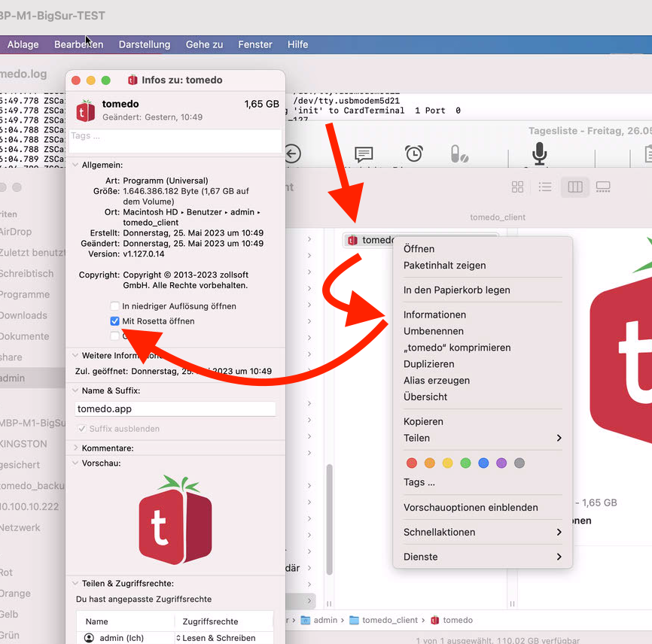This screenshot has width=652, height=644.
Task: Apply the yellow tag color
Action: pos(447,463)
